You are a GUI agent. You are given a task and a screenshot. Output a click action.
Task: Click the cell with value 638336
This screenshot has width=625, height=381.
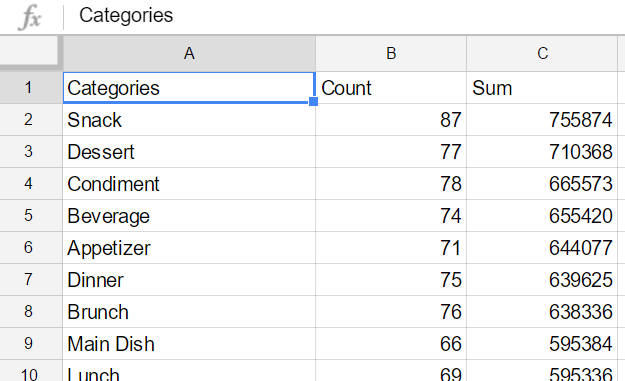(542, 312)
